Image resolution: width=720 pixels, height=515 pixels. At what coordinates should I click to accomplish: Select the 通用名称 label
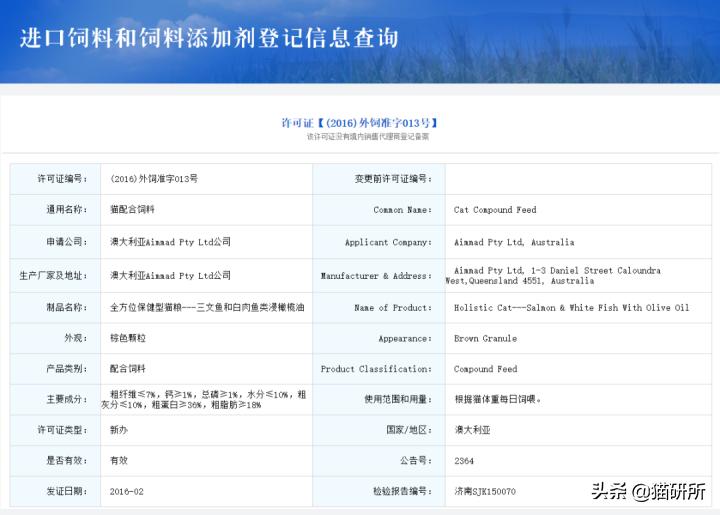(x=67, y=209)
